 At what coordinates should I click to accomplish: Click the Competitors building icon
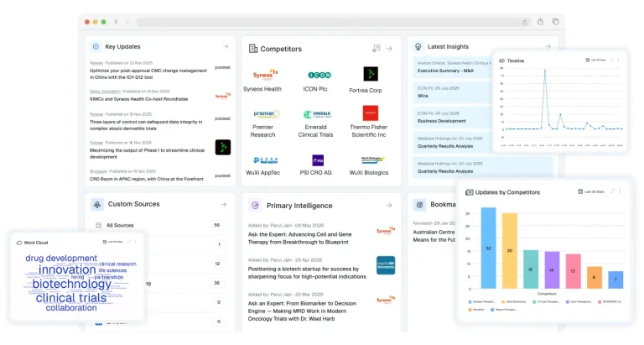[x=253, y=49]
